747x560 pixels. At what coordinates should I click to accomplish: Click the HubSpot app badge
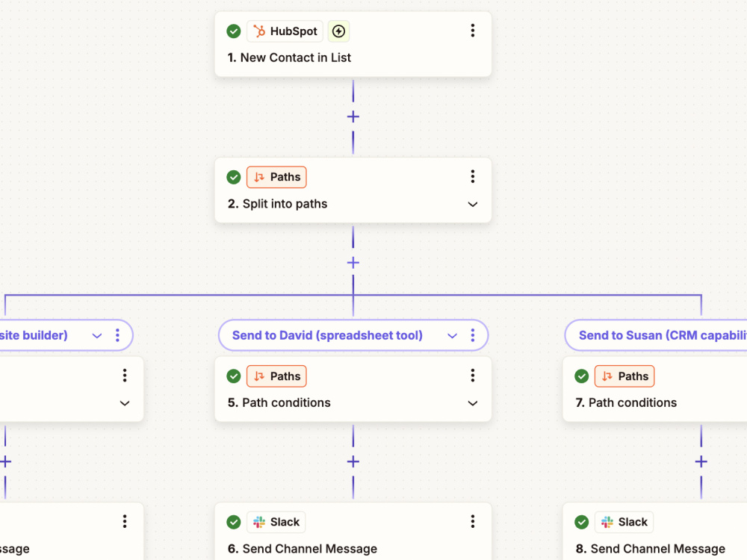coord(285,31)
